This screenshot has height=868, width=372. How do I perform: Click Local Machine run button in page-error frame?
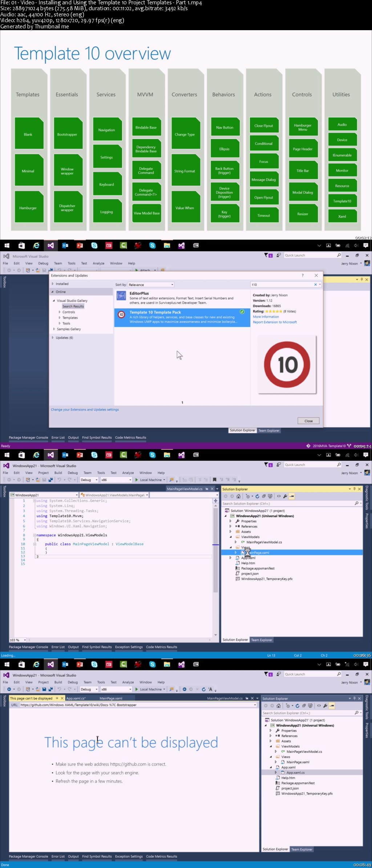[150, 689]
